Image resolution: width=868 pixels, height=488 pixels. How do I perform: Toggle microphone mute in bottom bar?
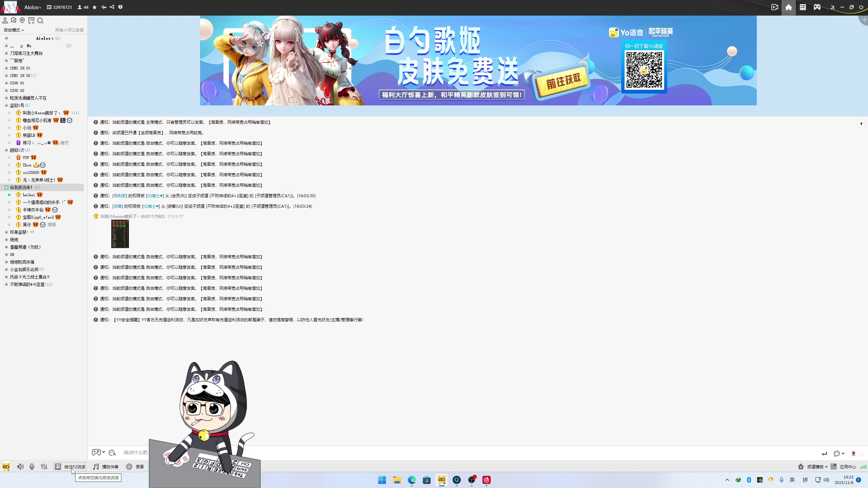click(x=32, y=467)
